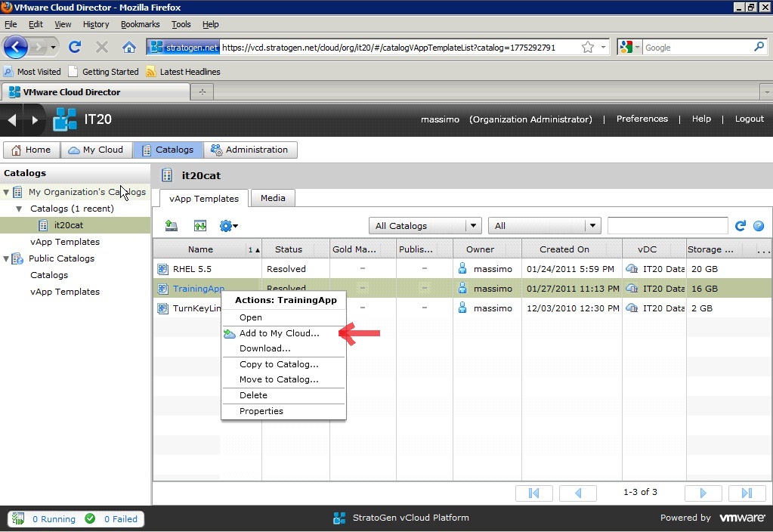Open the Firefox File menu
The width and height of the screenshot is (773, 532).
11,24
